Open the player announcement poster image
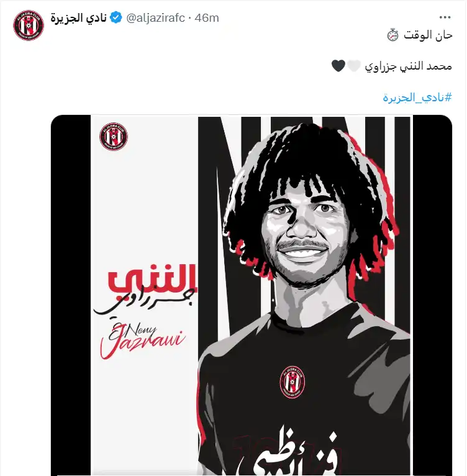Screen dimensions: 467x476 point(252,295)
